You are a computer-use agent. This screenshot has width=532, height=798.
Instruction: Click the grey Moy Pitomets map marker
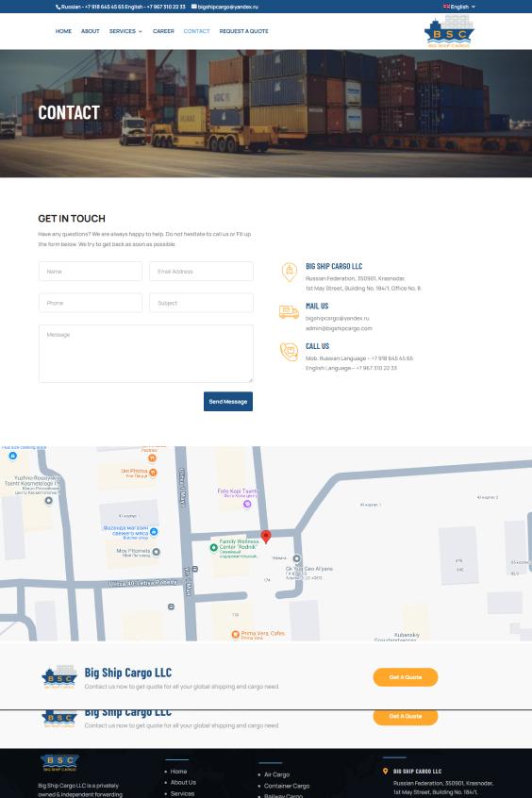tap(157, 552)
